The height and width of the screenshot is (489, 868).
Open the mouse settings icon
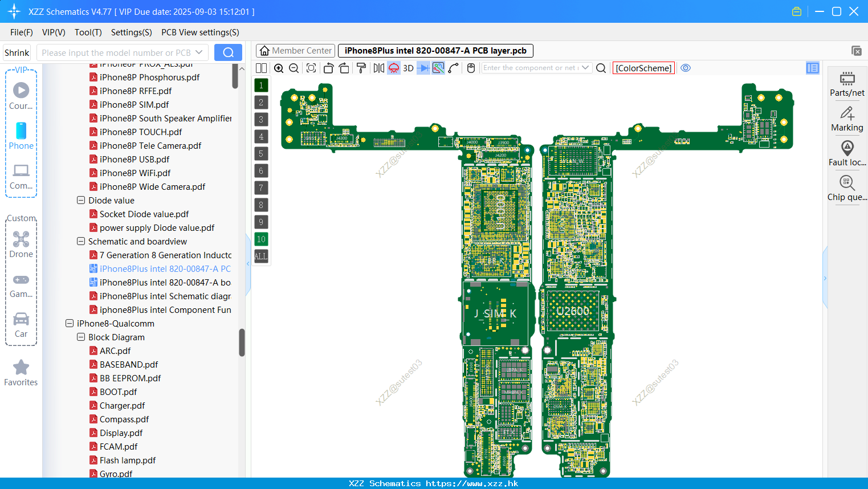pos(471,68)
